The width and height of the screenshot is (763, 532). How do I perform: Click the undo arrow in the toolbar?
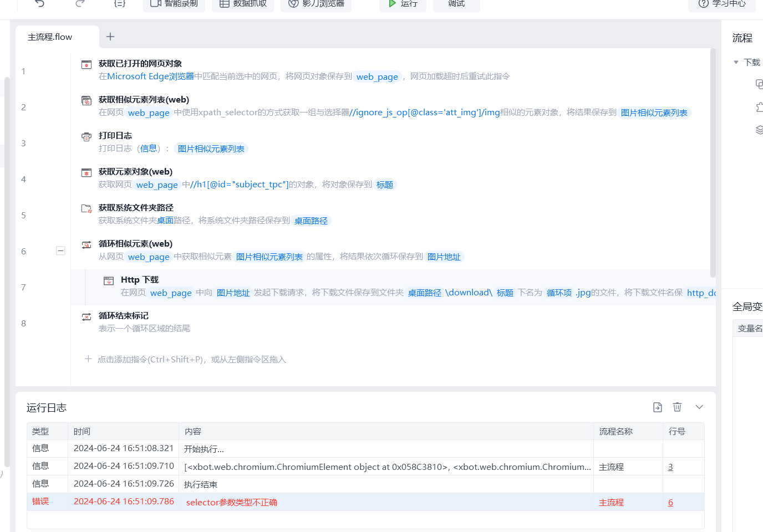pyautogui.click(x=40, y=3)
